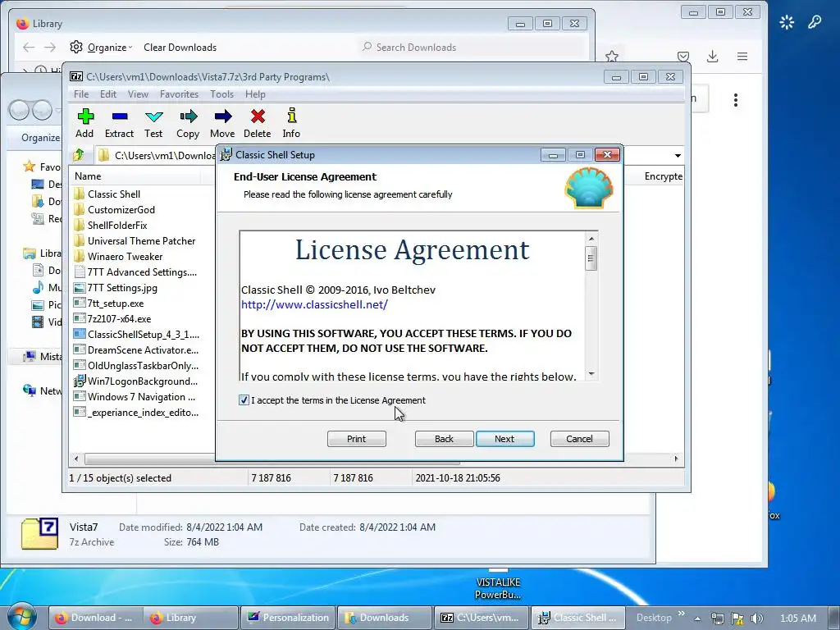Image resolution: width=840 pixels, height=630 pixels.
Task: Click the Add icon in 7-Zip toolbar
Action: coord(85,116)
